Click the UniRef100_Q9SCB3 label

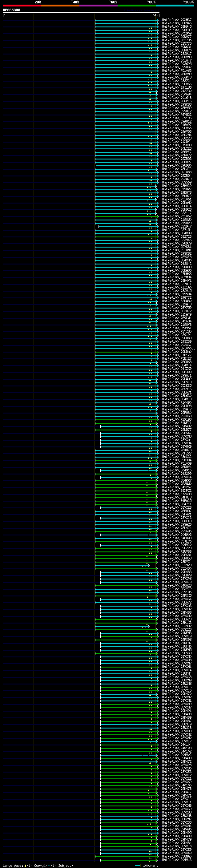coord(177,104)
